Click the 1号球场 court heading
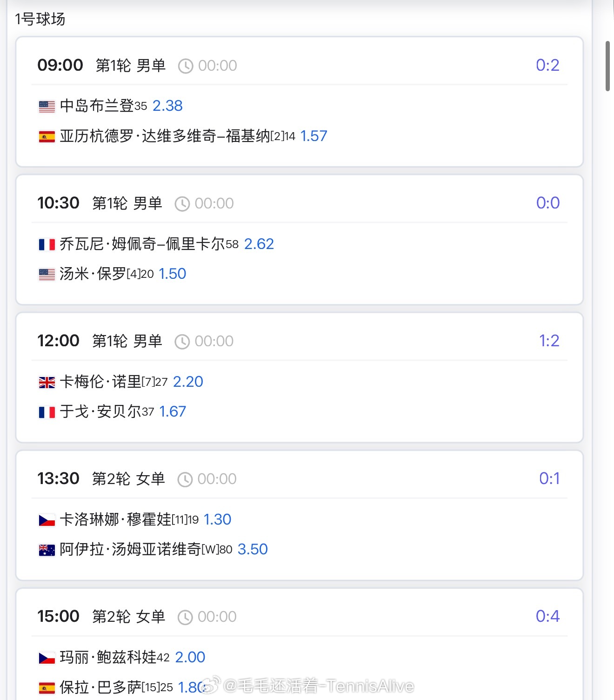The image size is (614, 700). tap(40, 19)
